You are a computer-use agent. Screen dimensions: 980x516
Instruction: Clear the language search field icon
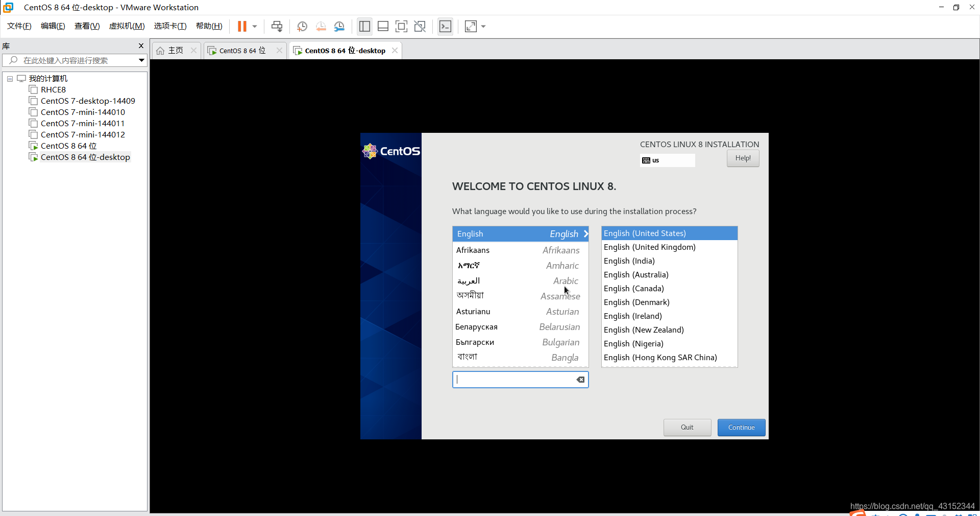point(580,380)
